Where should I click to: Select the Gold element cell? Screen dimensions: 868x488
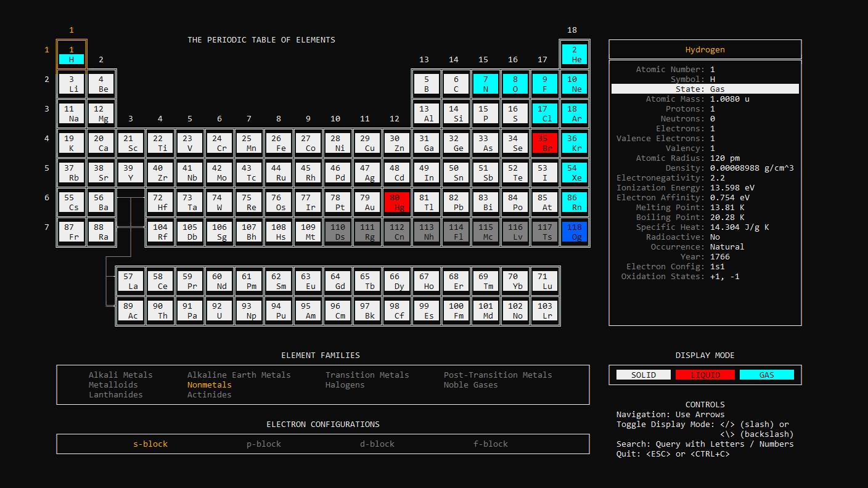pyautogui.click(x=367, y=202)
